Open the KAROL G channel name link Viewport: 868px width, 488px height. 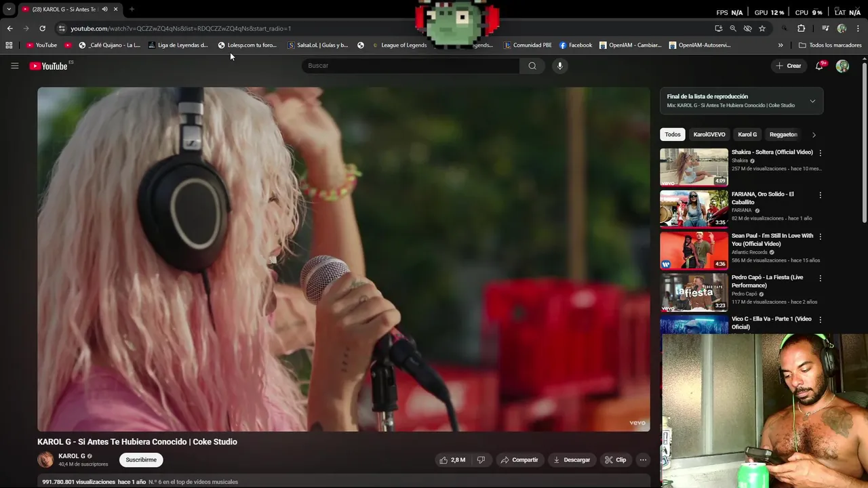pyautogui.click(x=72, y=456)
